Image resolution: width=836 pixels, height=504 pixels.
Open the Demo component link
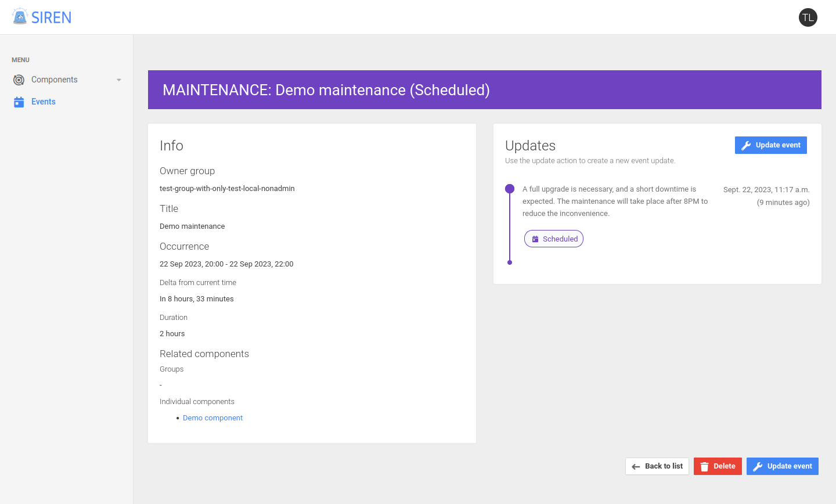212,418
